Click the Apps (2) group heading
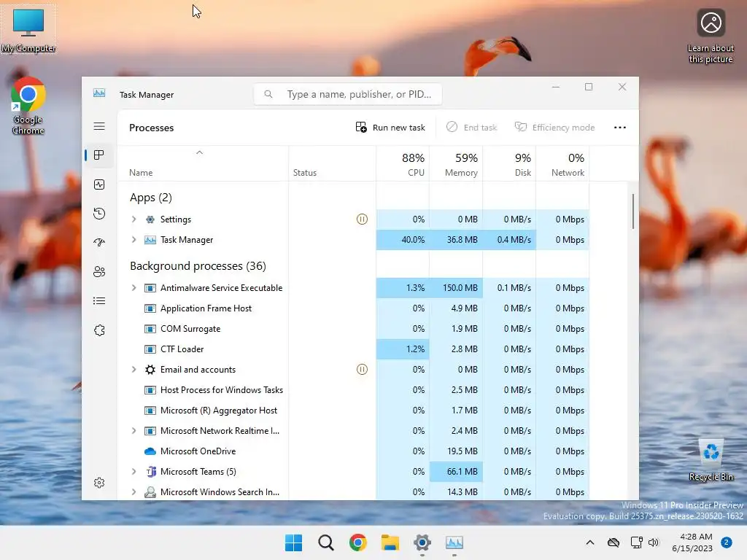 tap(150, 197)
